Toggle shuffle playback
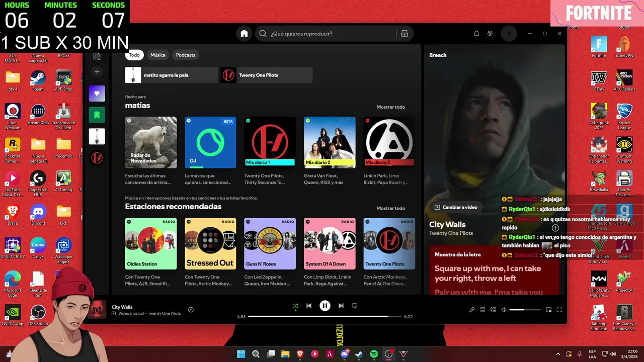 pos(295,306)
